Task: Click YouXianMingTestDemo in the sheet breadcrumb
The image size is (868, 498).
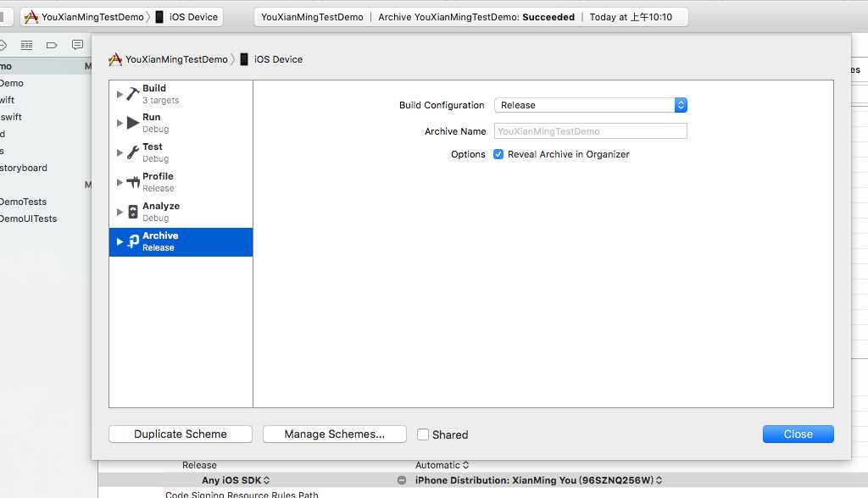Action: click(x=176, y=59)
